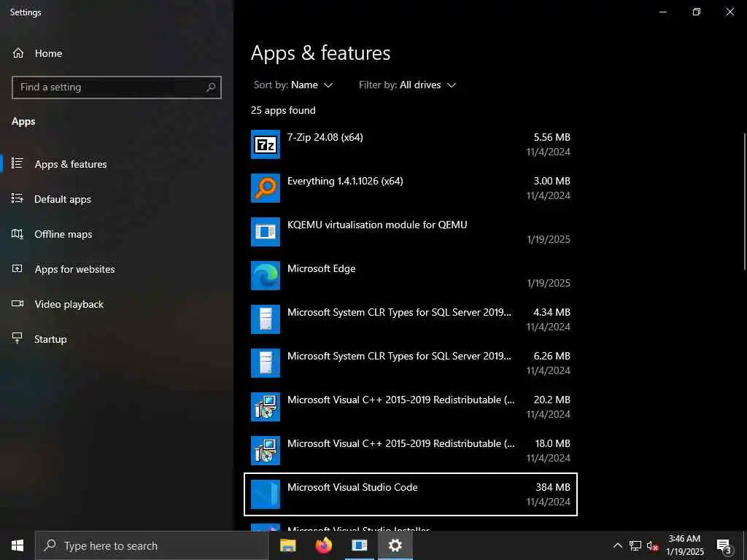Viewport: 747px width, 560px height.
Task: Switch to the QEMU taskbar app
Action: point(359,545)
